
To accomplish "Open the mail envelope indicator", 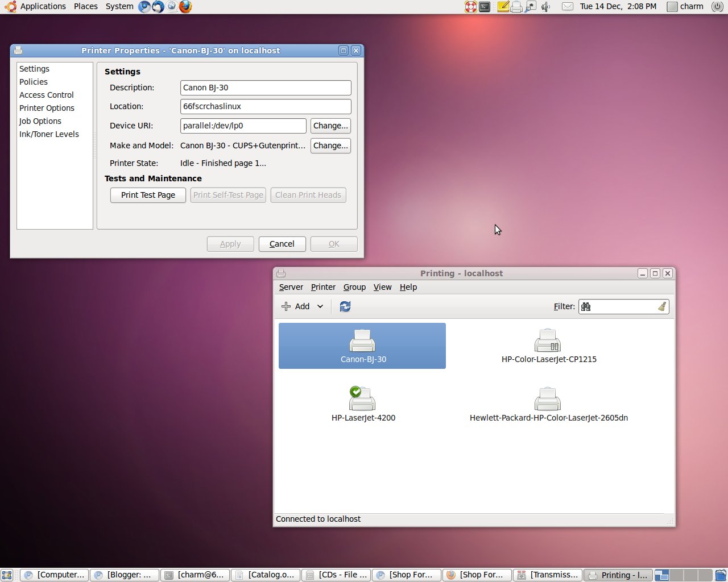I will pyautogui.click(x=568, y=7).
